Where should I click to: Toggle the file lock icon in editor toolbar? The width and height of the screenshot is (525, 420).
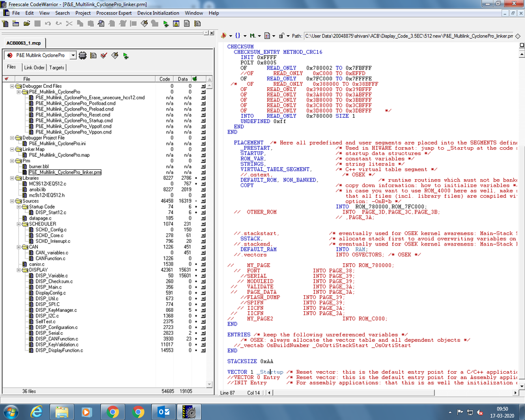281,36
